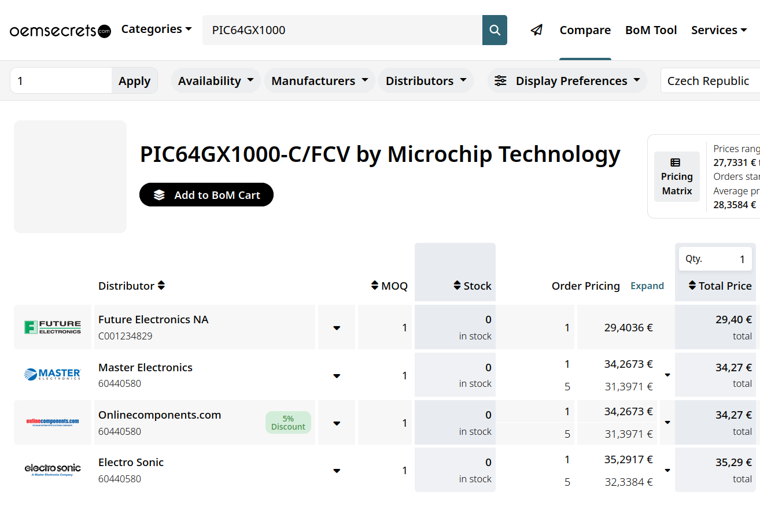Click the search field with PIC64GX1000
This screenshot has height=532, width=760.
coord(342,30)
